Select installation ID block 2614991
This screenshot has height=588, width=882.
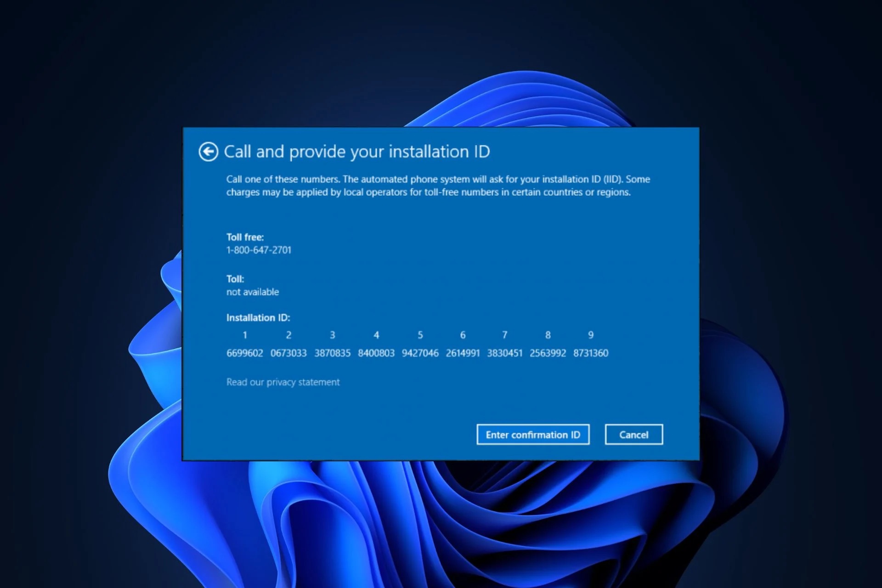463,353
